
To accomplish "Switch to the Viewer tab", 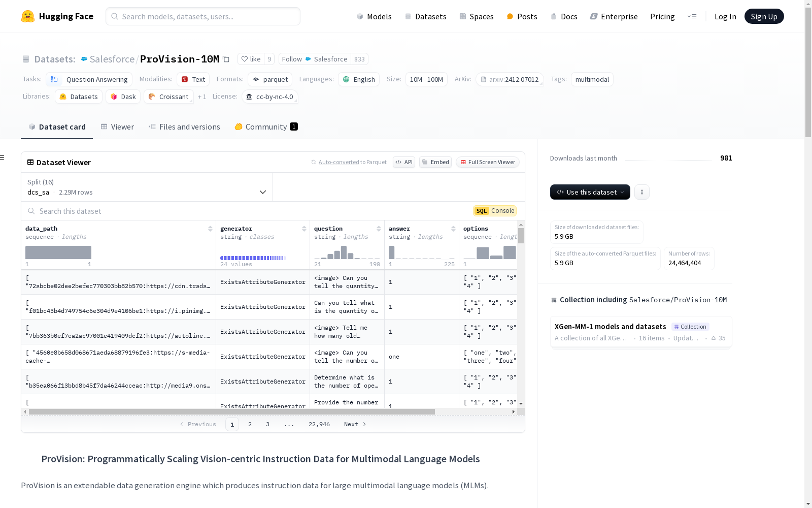I will pyautogui.click(x=117, y=127).
